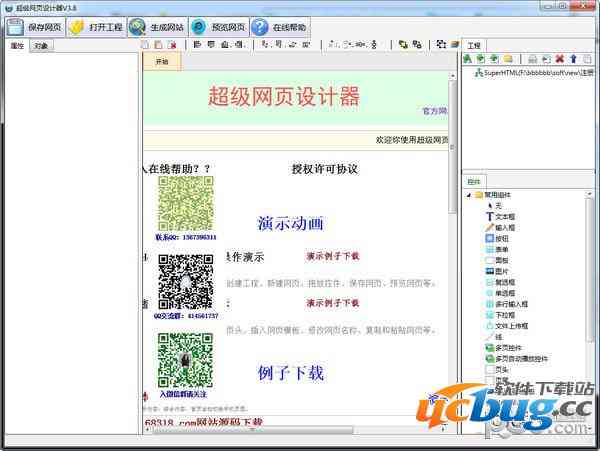The image size is (600, 451).
Task: Open the 官方网 official site link
Action: [435, 111]
